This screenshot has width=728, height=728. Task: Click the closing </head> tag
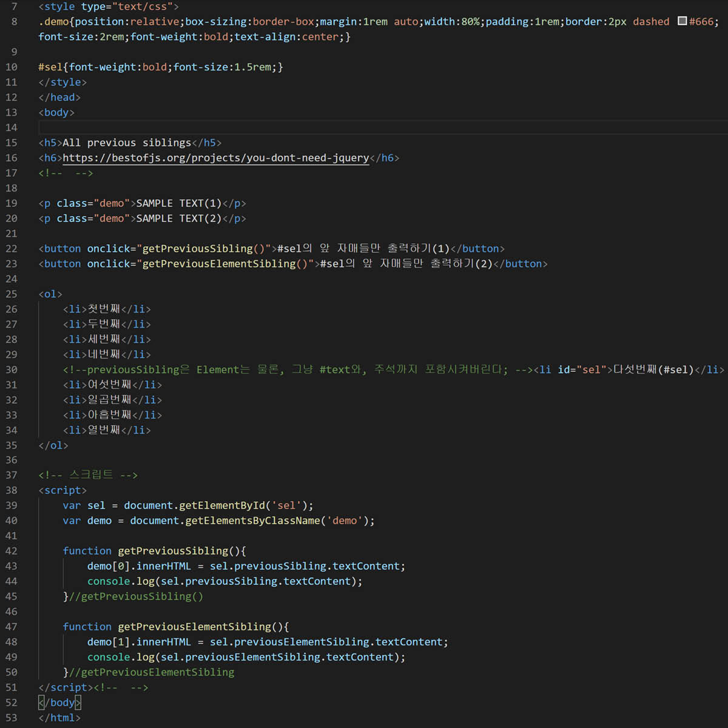point(59,97)
